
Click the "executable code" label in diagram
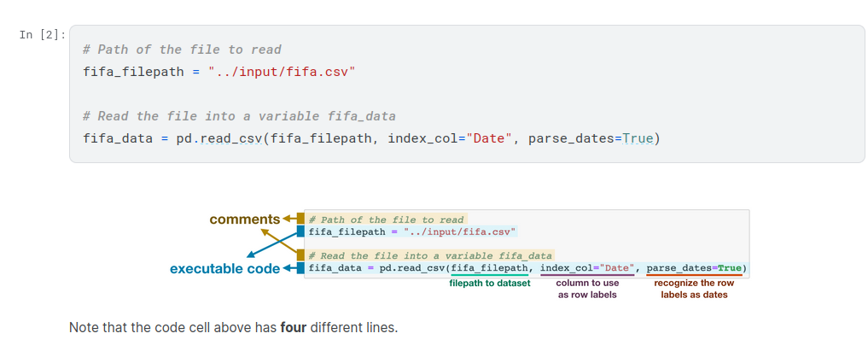coord(224,269)
